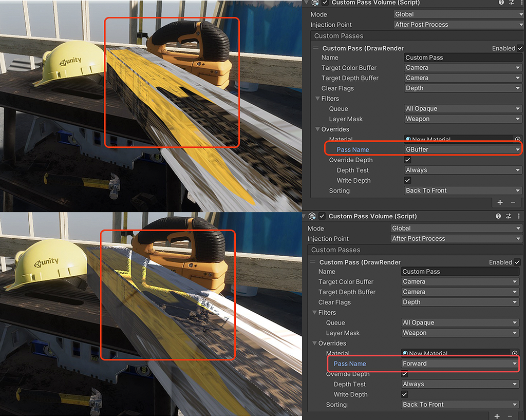The image size is (526, 420).
Task: Click the + button to add a custom pass
Action: point(499,202)
